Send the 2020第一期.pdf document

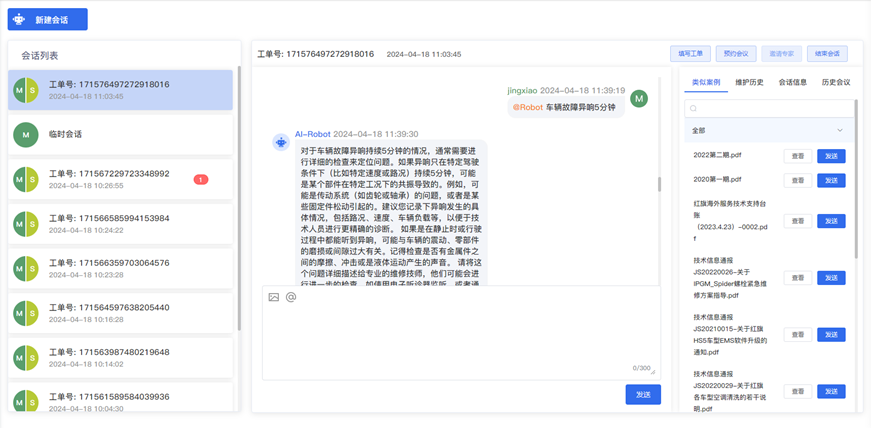coord(831,180)
